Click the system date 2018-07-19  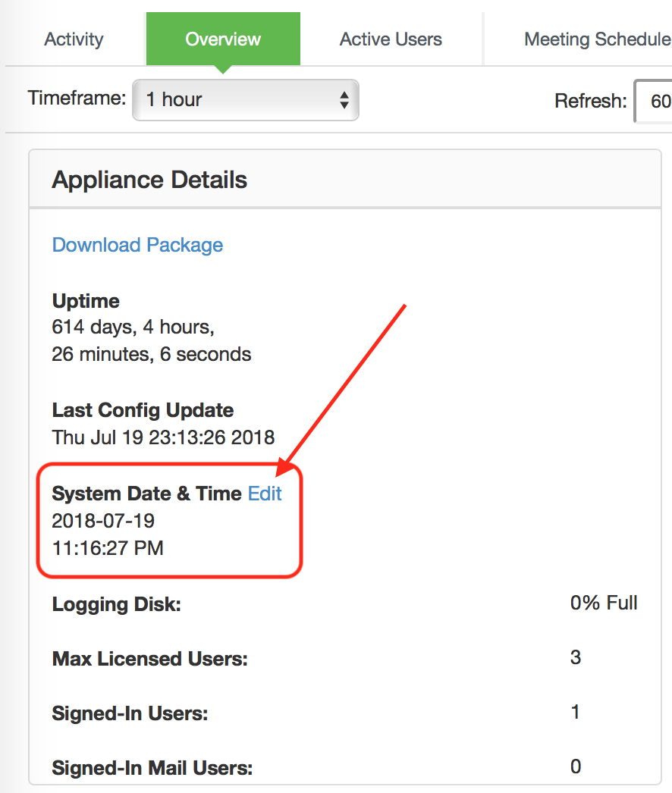[103, 521]
